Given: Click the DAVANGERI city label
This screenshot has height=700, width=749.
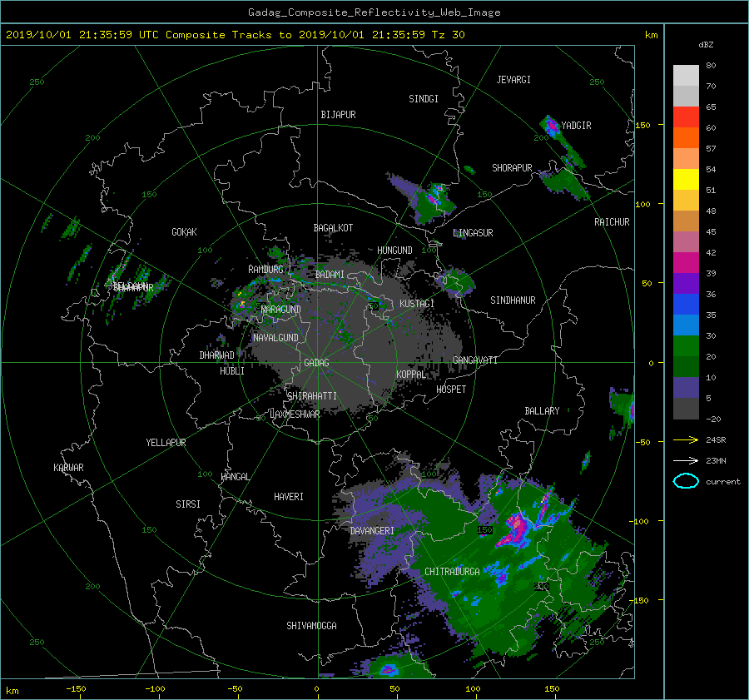Looking at the screenshot, I should pos(372,531).
